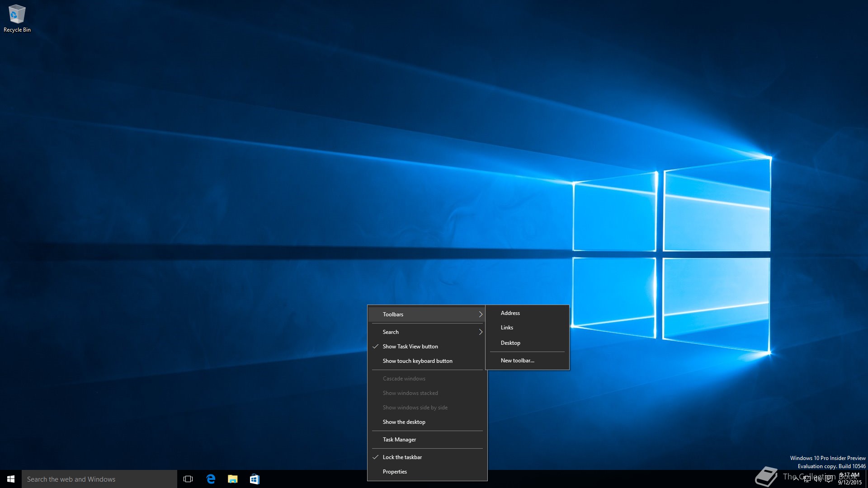Click the taskbar clock and date
868x488 pixels.
click(x=849, y=479)
